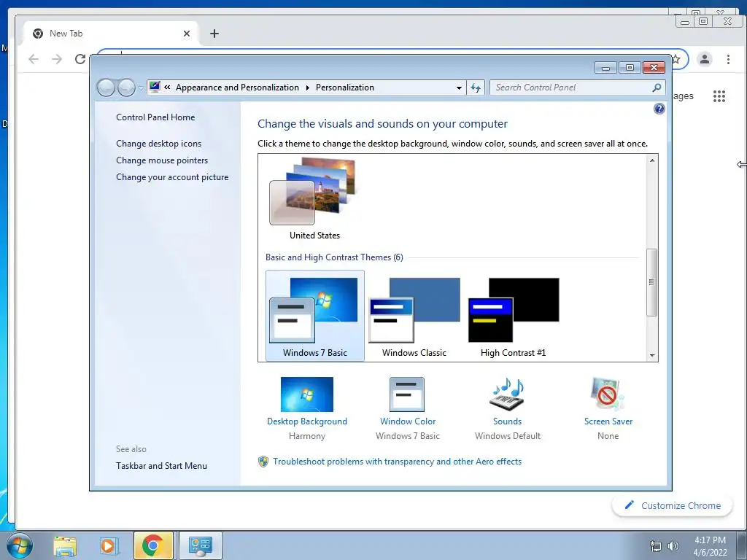Click the Basic and High Contrast Themes header
Viewport: 747px width, 560px height.
tap(334, 257)
